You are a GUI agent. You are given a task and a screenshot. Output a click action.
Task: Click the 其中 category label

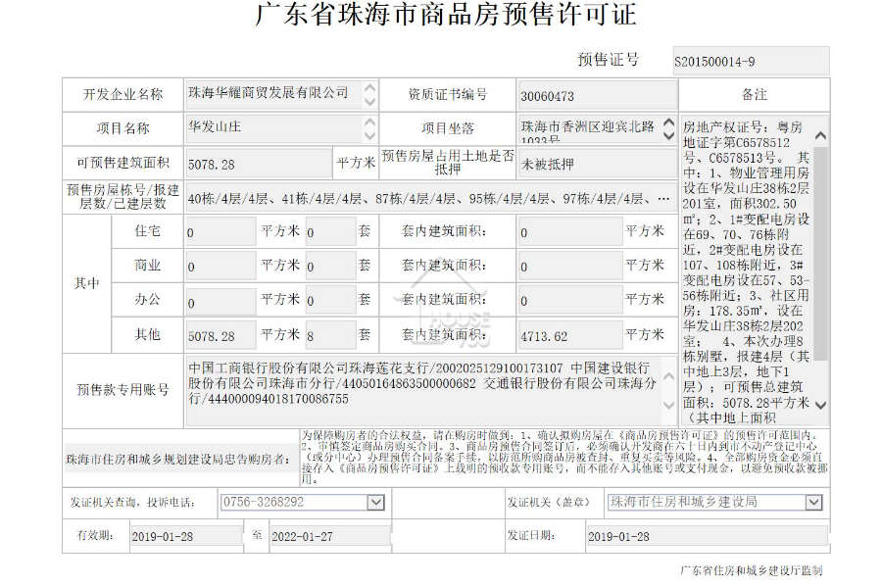(x=86, y=283)
